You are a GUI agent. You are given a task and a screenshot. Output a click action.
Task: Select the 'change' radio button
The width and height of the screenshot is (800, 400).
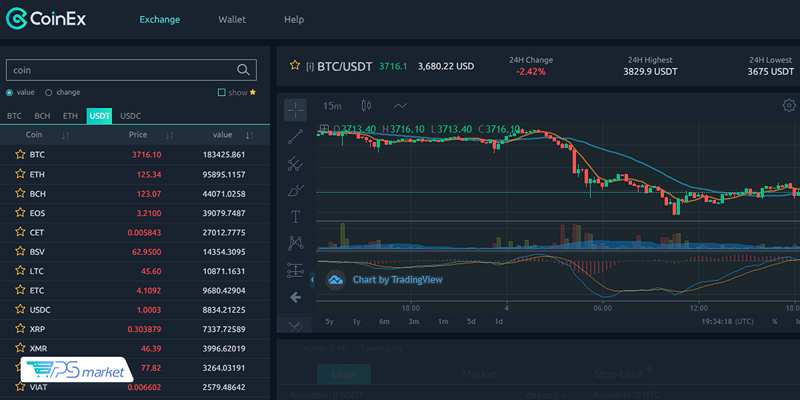[x=49, y=92]
